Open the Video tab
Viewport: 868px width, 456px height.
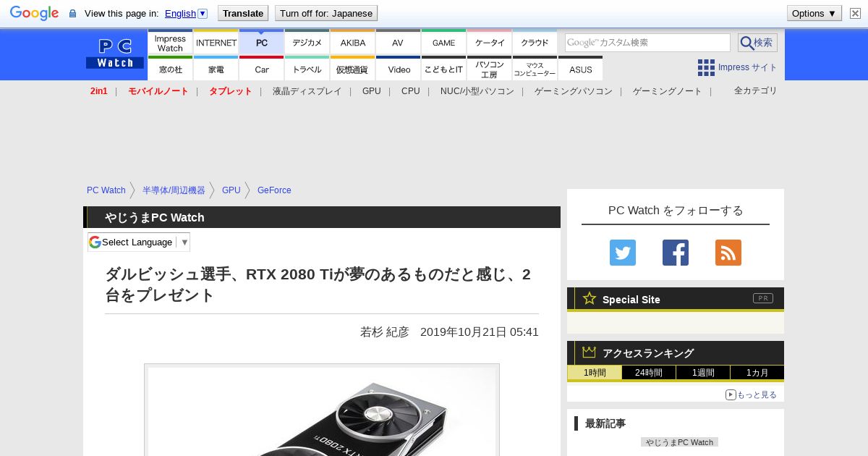pos(398,68)
